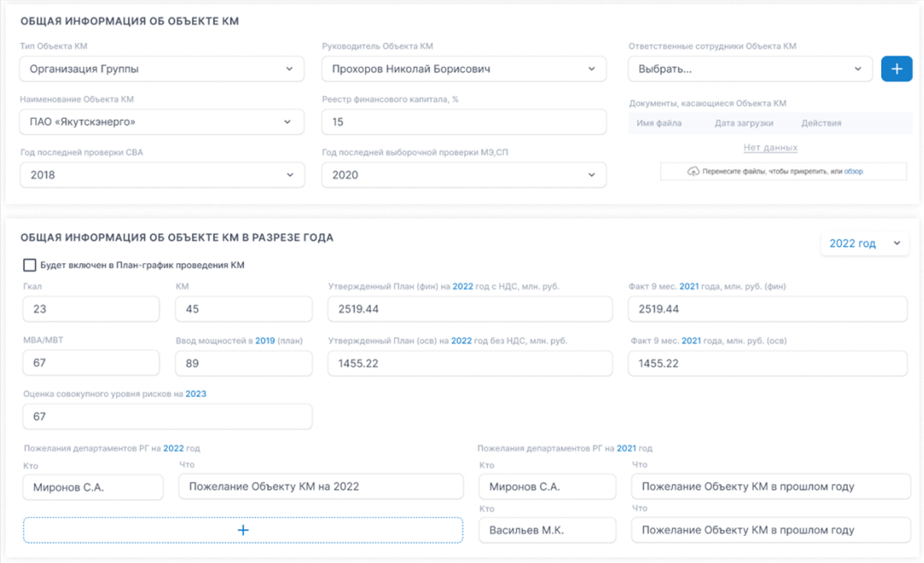Click the 'обзор' link to browse files
The height and width of the screenshot is (563, 924).
pos(854,171)
